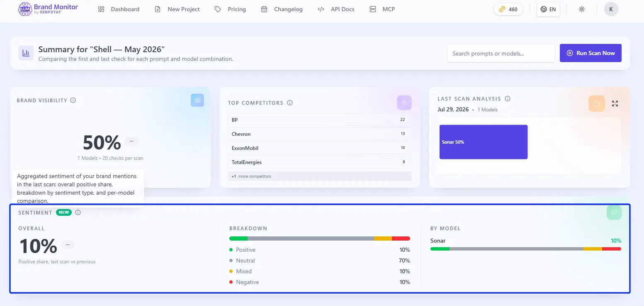Click the Brand Visibility info icon
The width and height of the screenshot is (644, 306).
pos(73,100)
